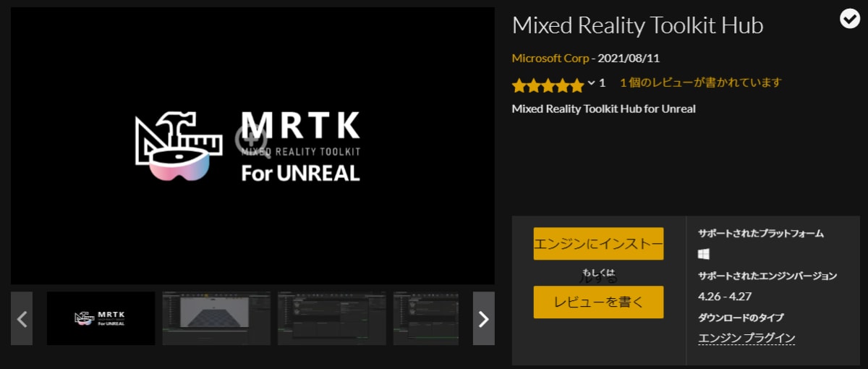Image resolution: width=868 pixels, height=369 pixels.
Task: Open the 1個のレビューが書かれています link
Action: (x=701, y=82)
